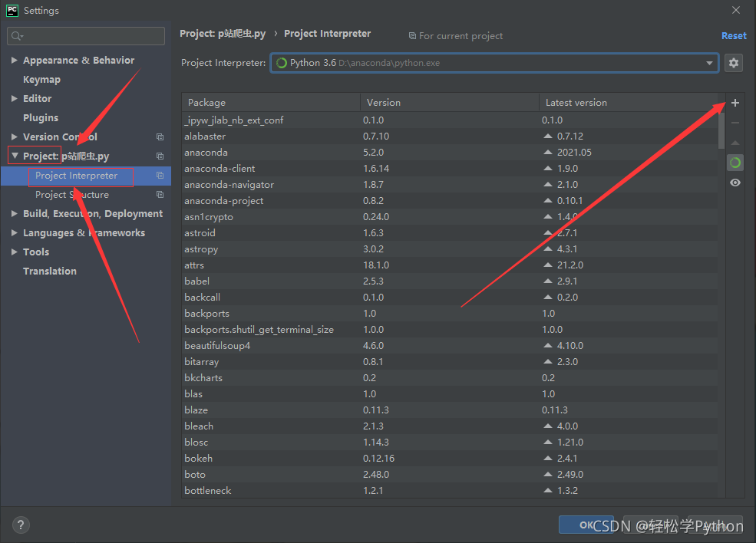Sort by Version column header
756x543 pixels.
449,103
